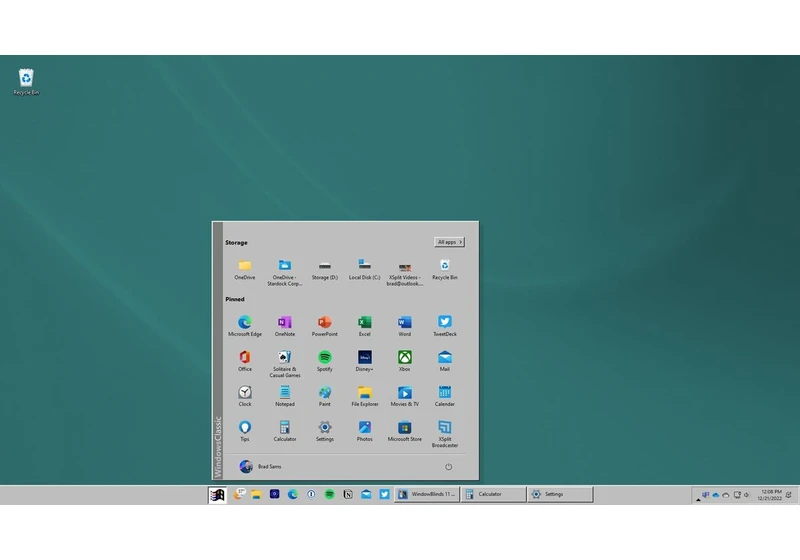Screen dimensions: 800x560
Task: Open Photos from pinned apps
Action: click(364, 431)
